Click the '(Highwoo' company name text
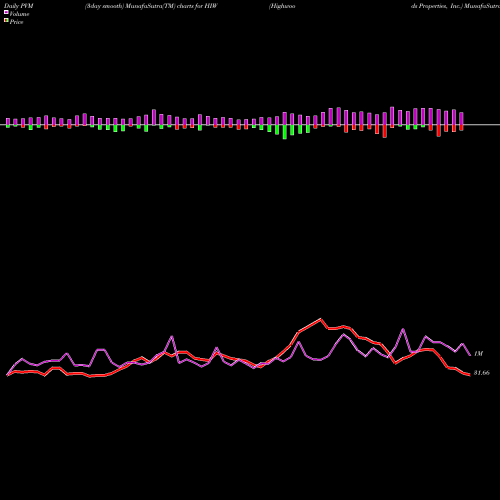The image size is (500, 500). (x=282, y=6)
